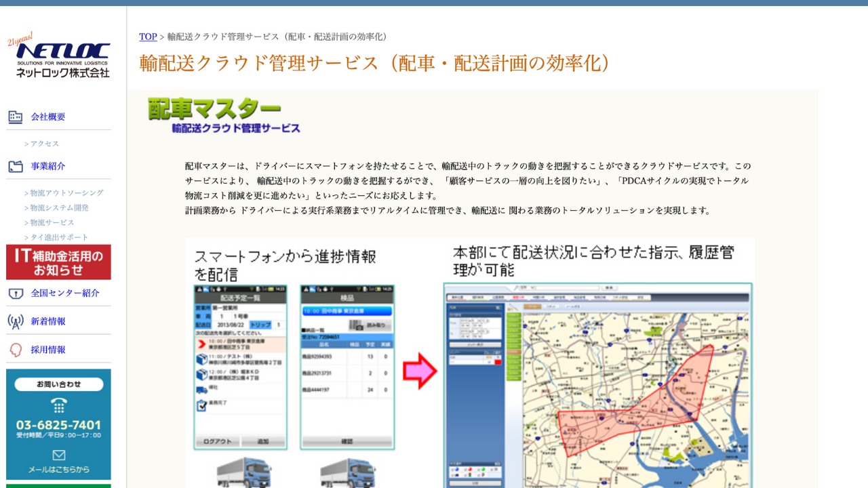
Task: Click the 配送予定一覧 smartphone screenshot
Action: [240, 367]
